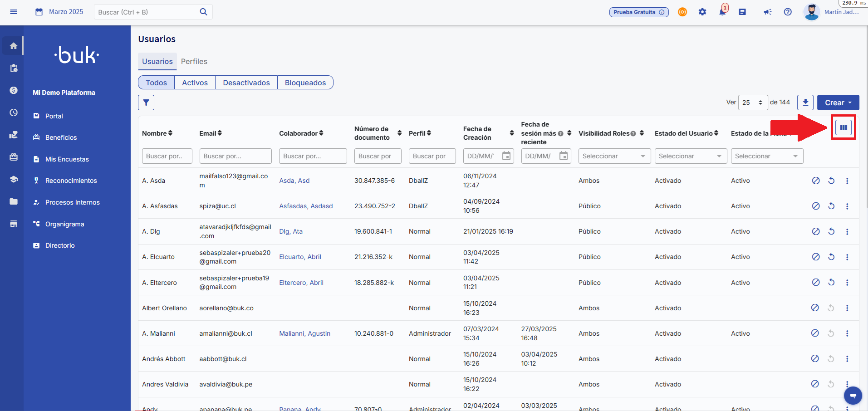The height and width of the screenshot is (411, 868).
Task: Open the notifications bell icon
Action: (722, 12)
